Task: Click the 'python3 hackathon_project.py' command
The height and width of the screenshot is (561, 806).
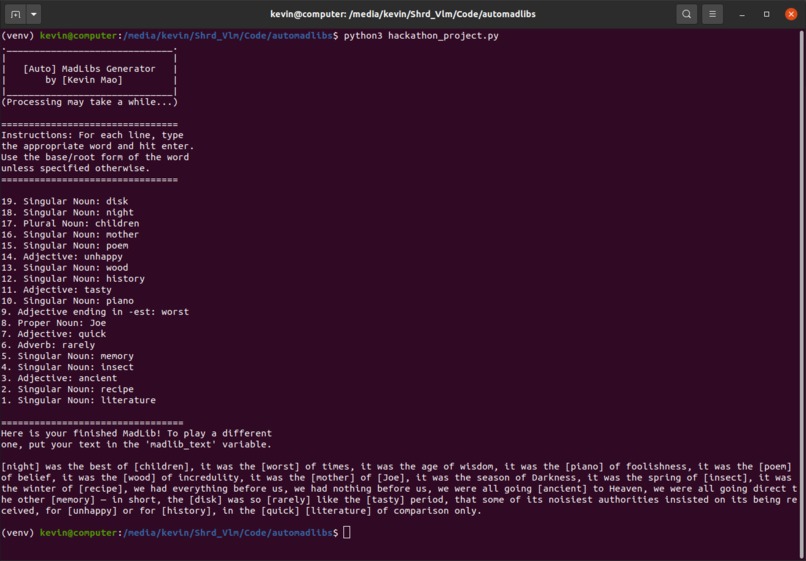Action: [421, 36]
